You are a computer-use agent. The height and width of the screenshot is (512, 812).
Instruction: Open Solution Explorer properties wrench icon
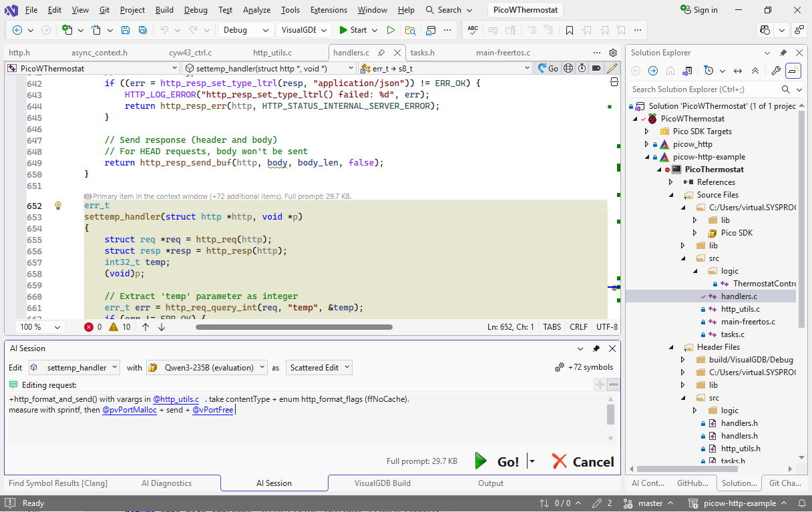coord(775,71)
